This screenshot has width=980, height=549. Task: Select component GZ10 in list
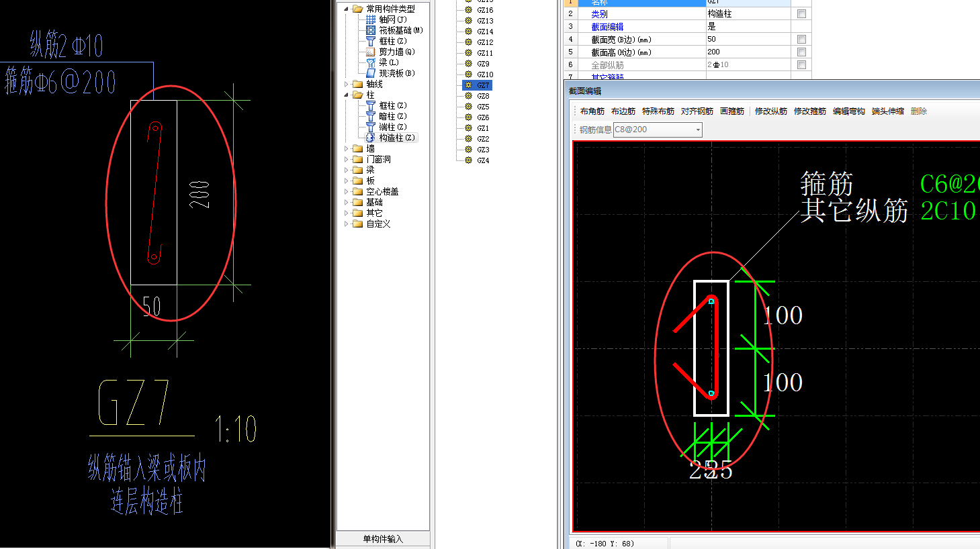(x=485, y=74)
